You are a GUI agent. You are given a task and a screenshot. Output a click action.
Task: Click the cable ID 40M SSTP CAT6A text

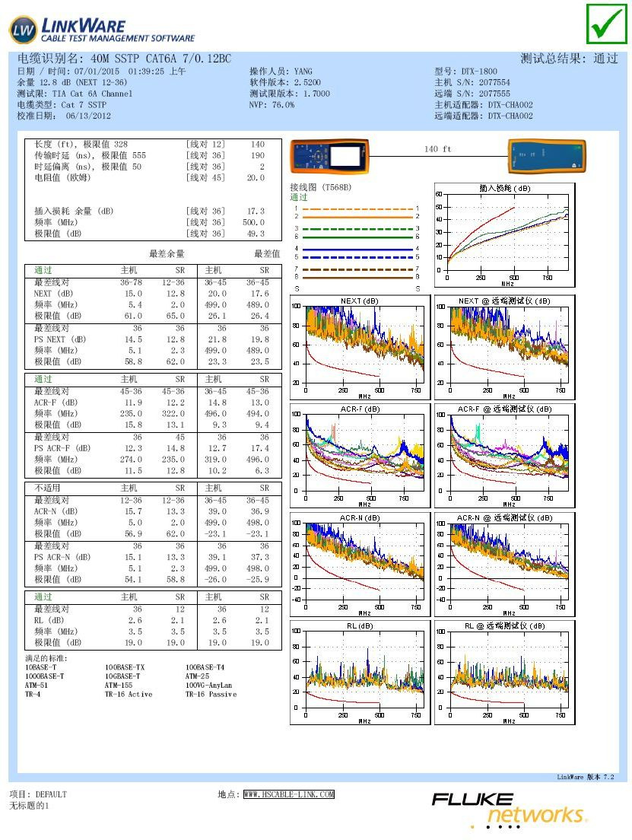click(124, 59)
